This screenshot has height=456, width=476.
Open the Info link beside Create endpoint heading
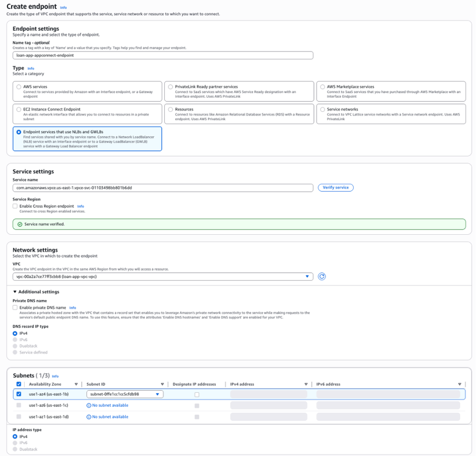pyautogui.click(x=62, y=7)
